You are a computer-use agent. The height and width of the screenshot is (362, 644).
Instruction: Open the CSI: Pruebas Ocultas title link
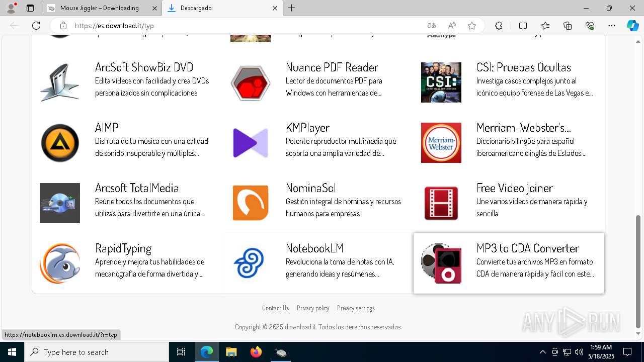click(524, 67)
